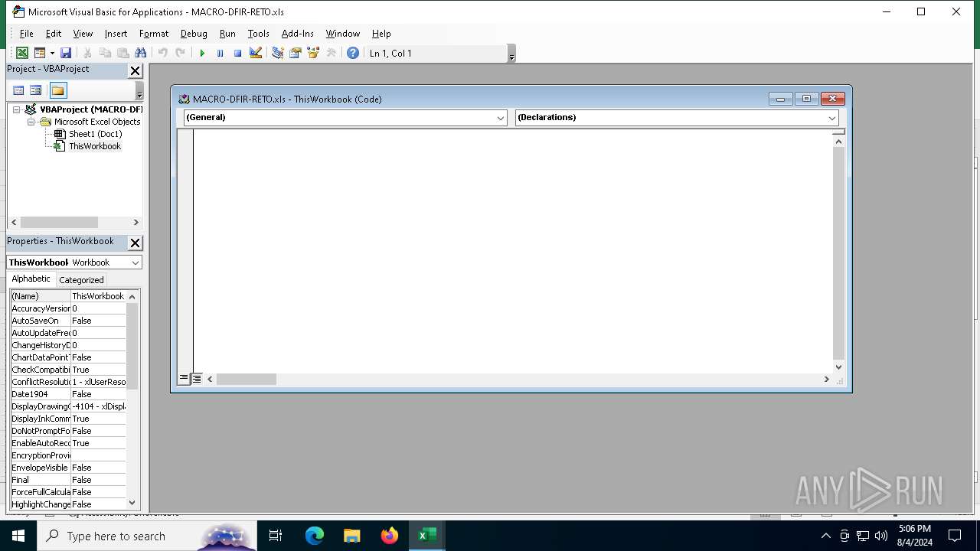Click inside the code editor area
Screen dimensions: 980x551
pos(512,250)
